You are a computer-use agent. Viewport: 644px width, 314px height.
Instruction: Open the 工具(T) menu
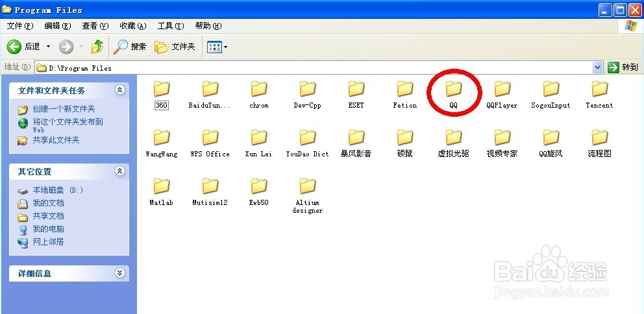point(171,26)
